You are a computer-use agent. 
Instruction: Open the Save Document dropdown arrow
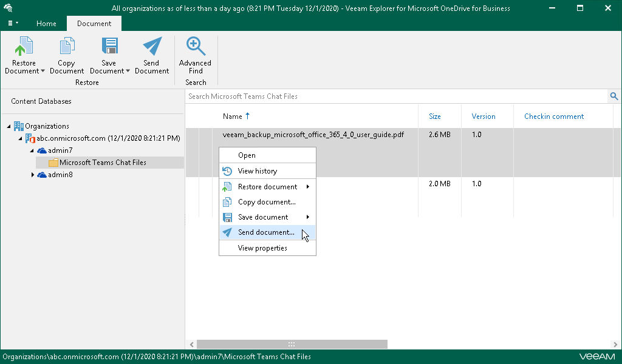point(128,72)
